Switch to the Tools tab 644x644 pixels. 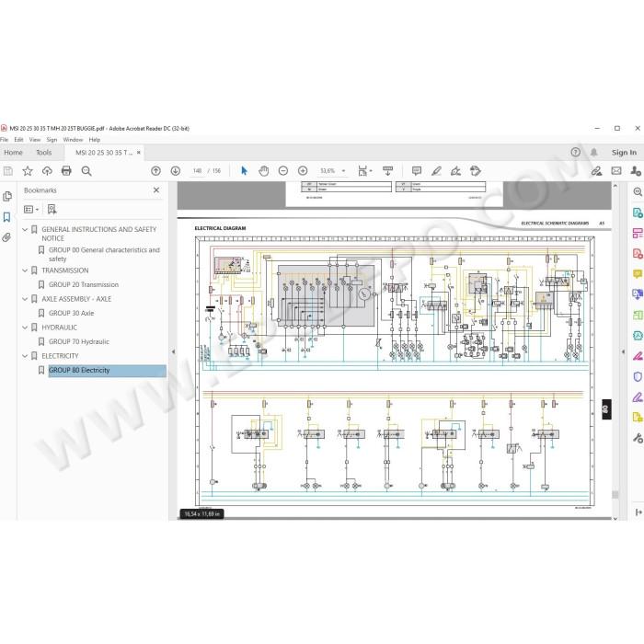[x=44, y=153]
